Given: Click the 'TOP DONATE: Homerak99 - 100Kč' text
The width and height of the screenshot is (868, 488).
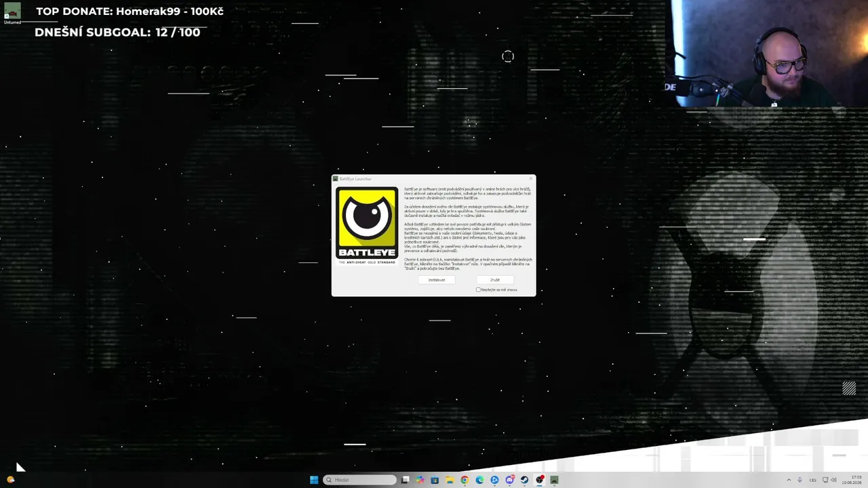Looking at the screenshot, I should (x=130, y=11).
